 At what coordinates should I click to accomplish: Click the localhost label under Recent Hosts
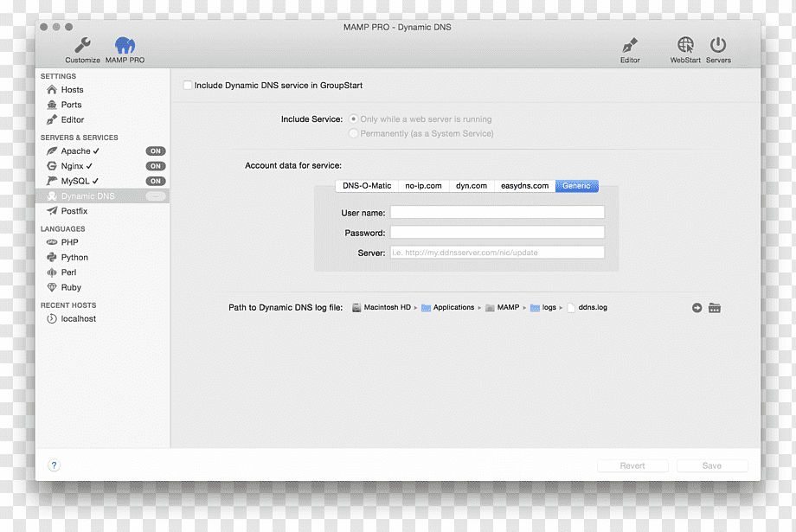coord(78,319)
